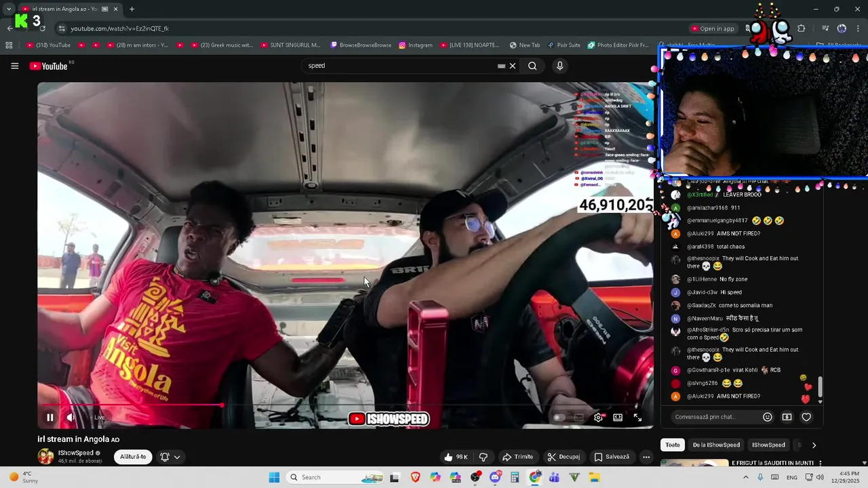
Task: View site information icon in address bar
Action: [x=61, y=28]
